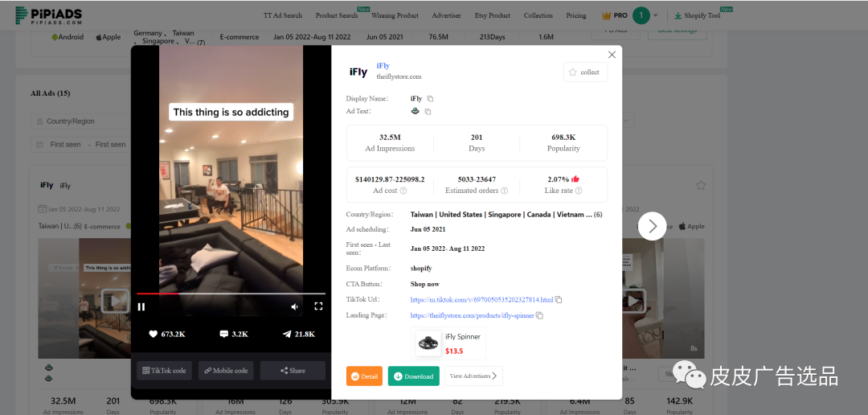Image resolution: width=868 pixels, height=415 pixels.
Task: Click the PiPiADS logo
Action: pyautogui.click(x=49, y=16)
